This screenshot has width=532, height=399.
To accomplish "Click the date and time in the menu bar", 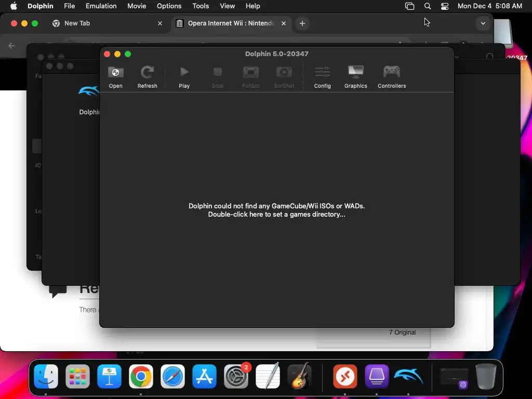I will [489, 6].
